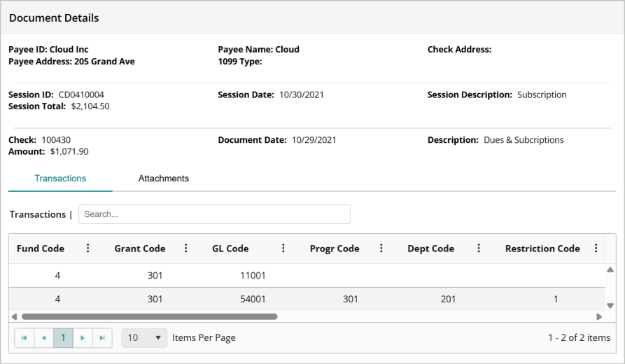Open Progr Code column menu icon
Viewport: 625px width, 364px height.
click(x=381, y=248)
